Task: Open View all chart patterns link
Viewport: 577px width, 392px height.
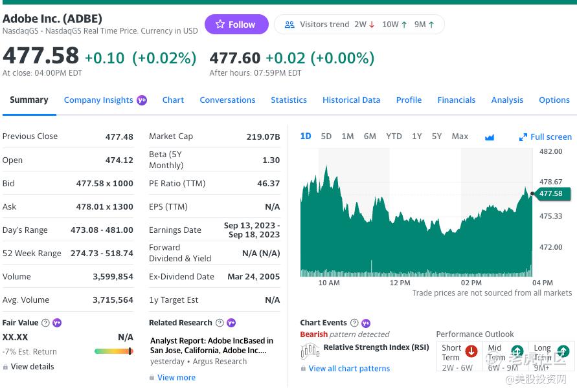Action: coord(349,369)
